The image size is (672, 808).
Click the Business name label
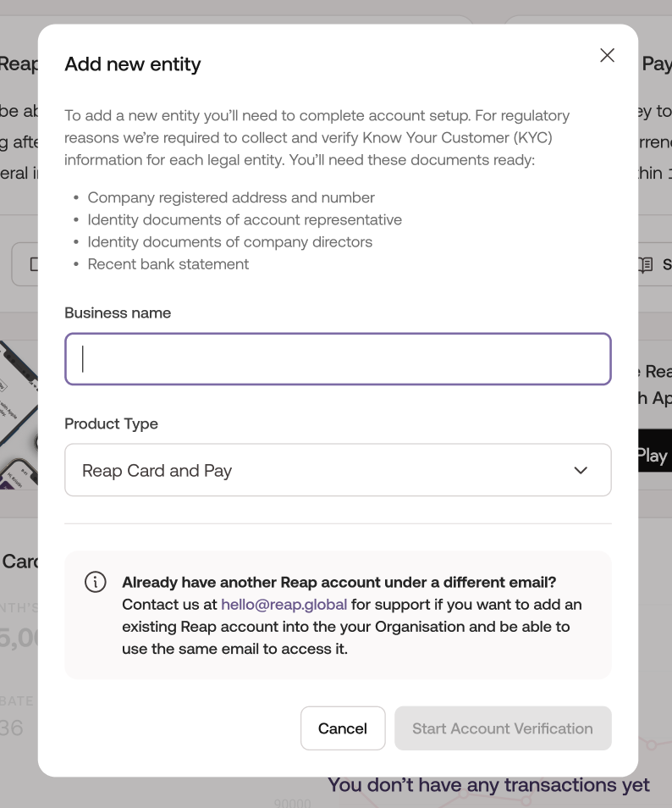118,313
